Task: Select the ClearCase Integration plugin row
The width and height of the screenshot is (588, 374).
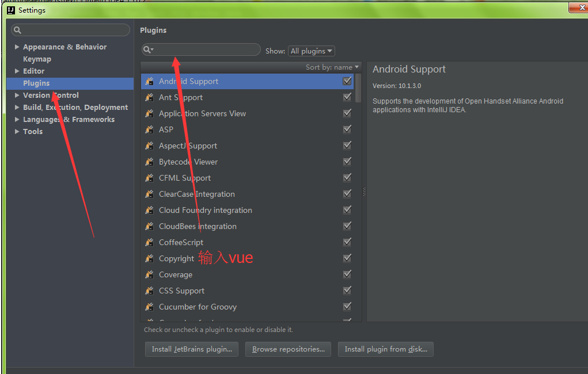Action: [x=248, y=194]
